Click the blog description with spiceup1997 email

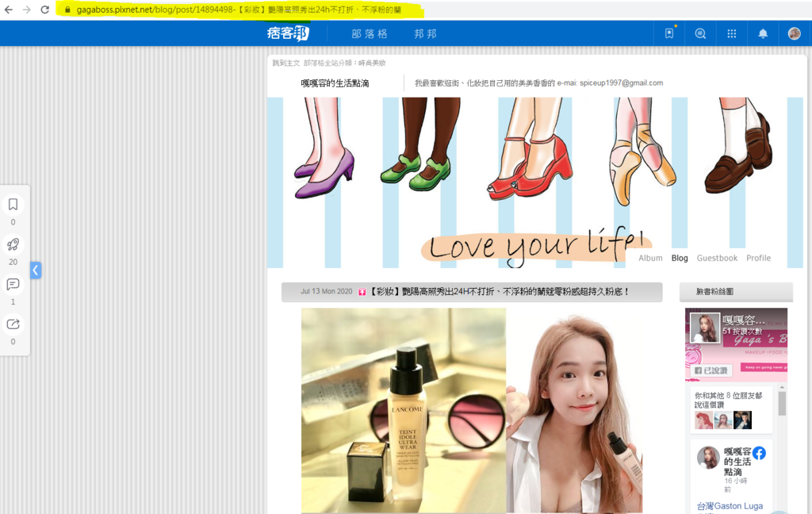(x=538, y=83)
